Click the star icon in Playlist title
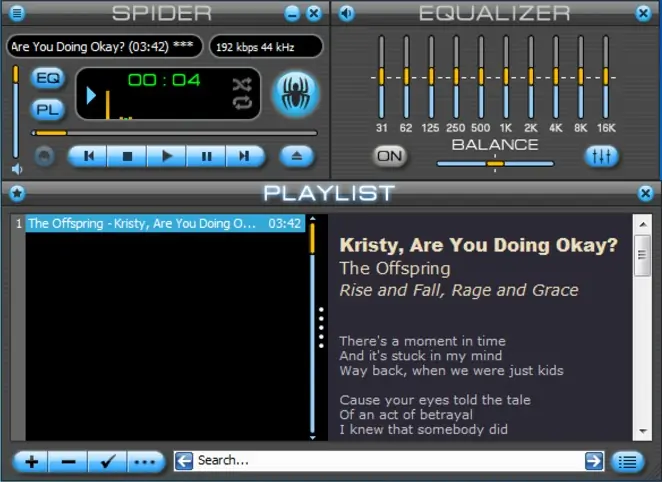The width and height of the screenshot is (662, 482). [17, 194]
